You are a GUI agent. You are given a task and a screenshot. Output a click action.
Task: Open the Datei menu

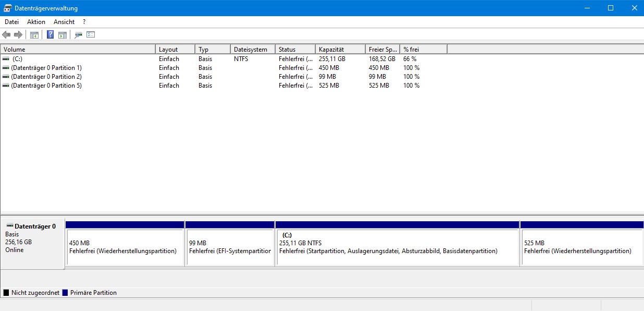11,22
